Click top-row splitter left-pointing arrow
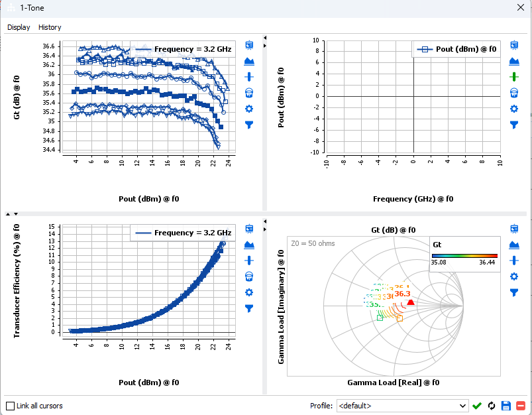This screenshot has width=532, height=415. (x=265, y=38)
